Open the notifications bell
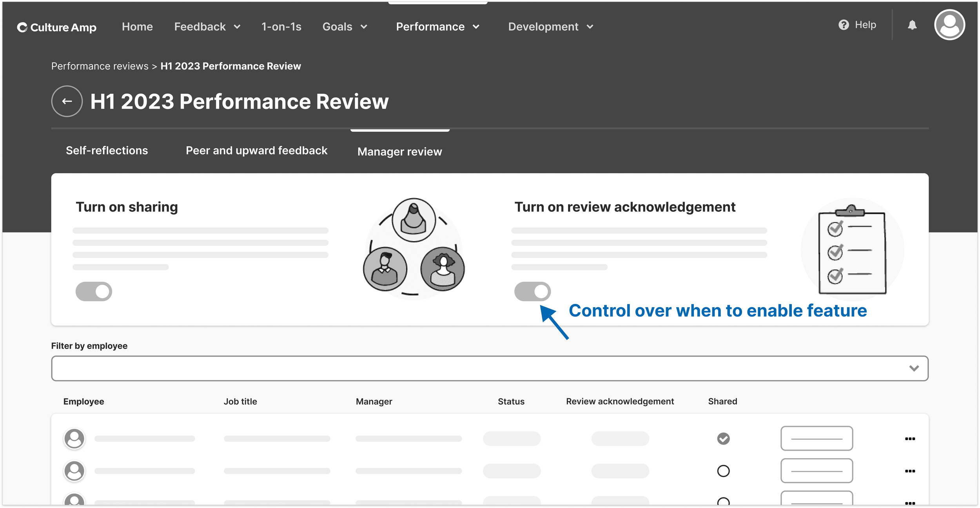This screenshot has height=508, width=980. pos(912,25)
